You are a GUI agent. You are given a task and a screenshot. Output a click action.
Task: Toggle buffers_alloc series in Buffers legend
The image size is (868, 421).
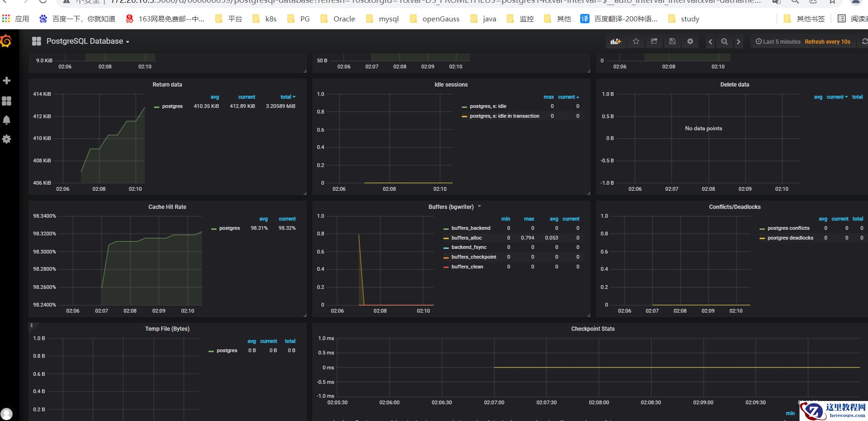pyautogui.click(x=466, y=238)
